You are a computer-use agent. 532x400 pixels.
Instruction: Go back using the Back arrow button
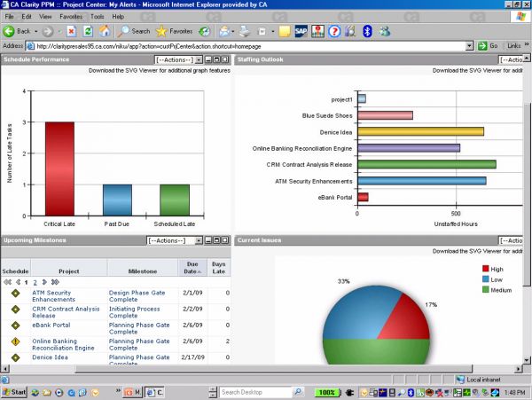click(17, 32)
